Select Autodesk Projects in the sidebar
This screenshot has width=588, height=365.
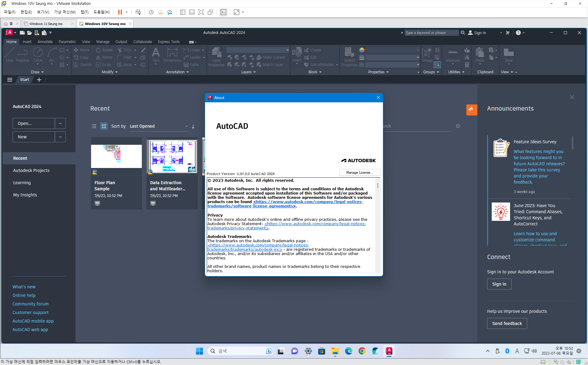tap(31, 170)
